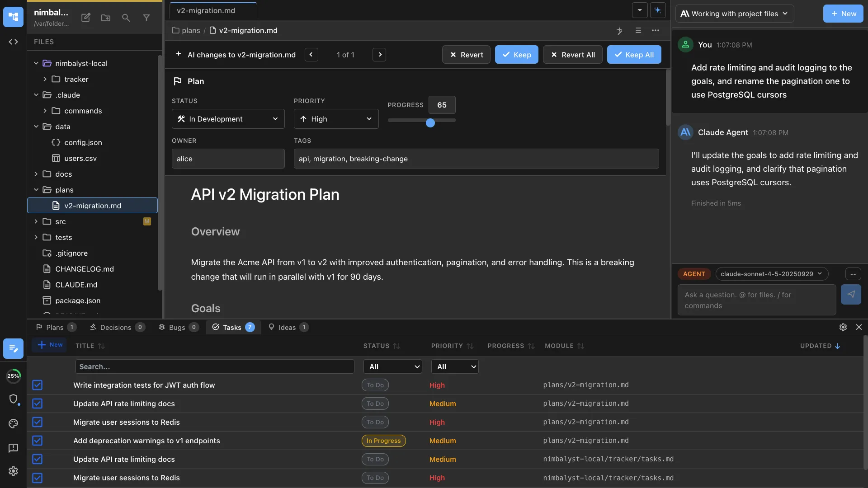Toggle the checkbox for Migrate user sessions to Redis

tap(37, 422)
